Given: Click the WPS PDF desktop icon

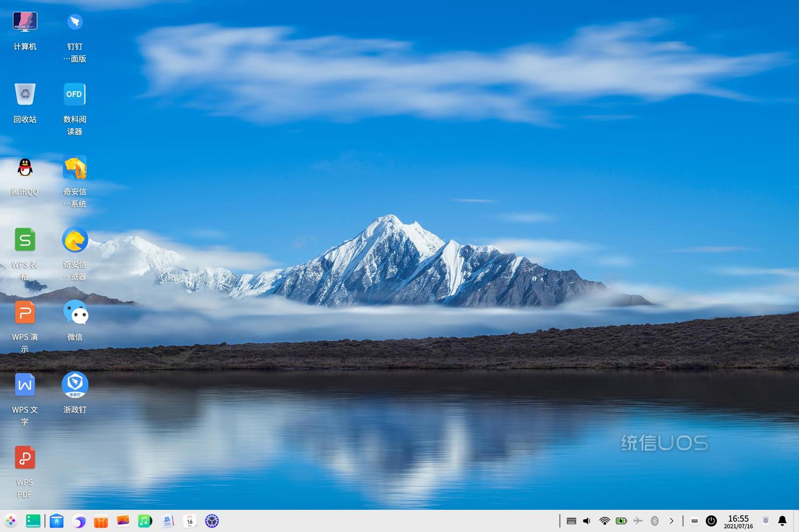Looking at the screenshot, I should 25,458.
